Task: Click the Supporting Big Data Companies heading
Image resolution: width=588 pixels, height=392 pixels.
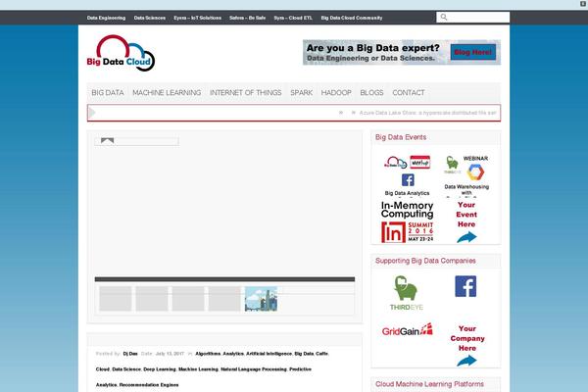Action: [425, 261]
